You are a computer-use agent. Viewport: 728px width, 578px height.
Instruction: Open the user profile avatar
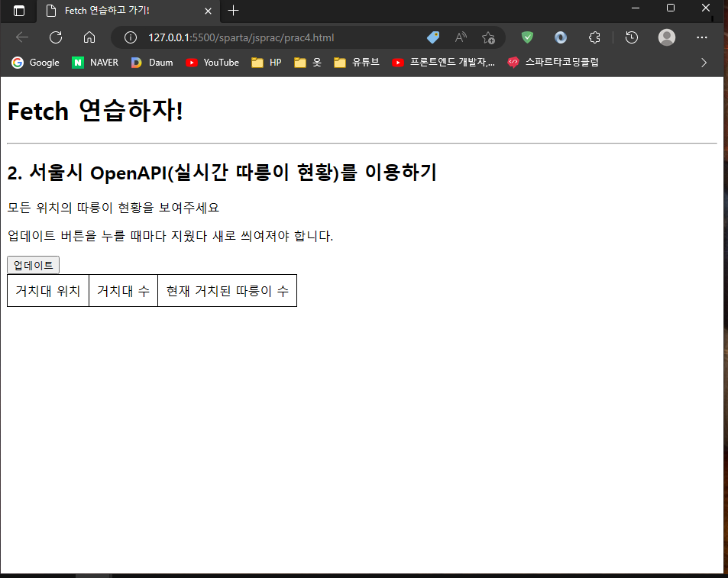[x=667, y=37]
